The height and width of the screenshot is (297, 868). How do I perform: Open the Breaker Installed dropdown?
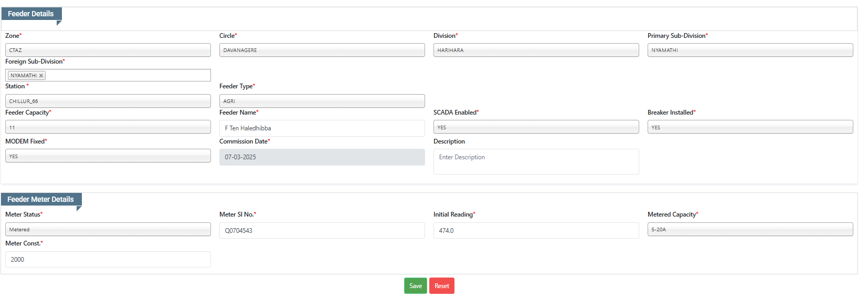click(750, 127)
